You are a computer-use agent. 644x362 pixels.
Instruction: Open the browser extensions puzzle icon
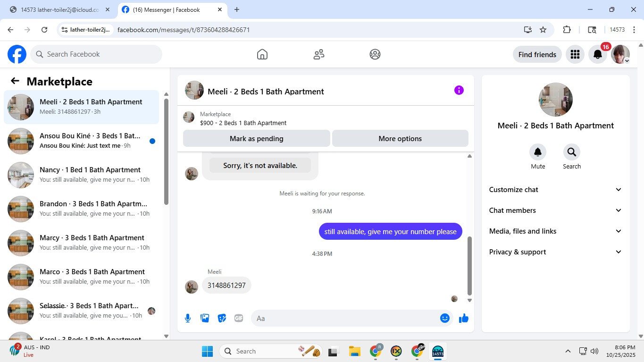tap(567, 30)
